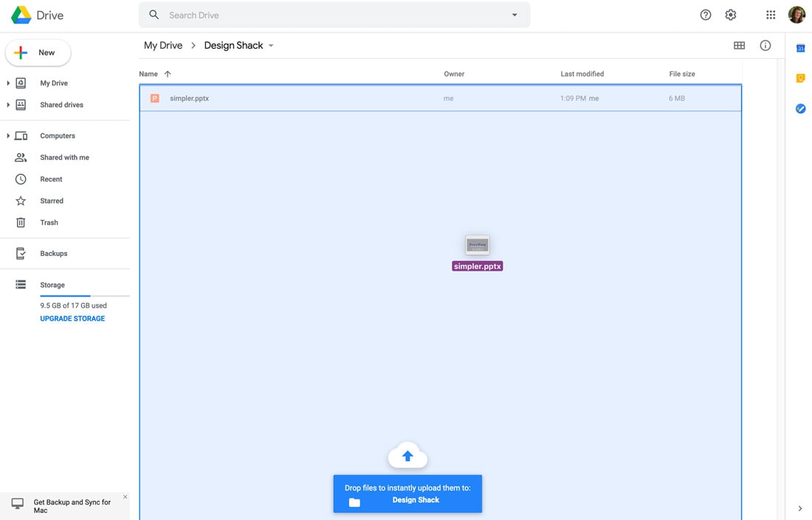Click the File size column header
The image size is (812, 520).
point(682,74)
